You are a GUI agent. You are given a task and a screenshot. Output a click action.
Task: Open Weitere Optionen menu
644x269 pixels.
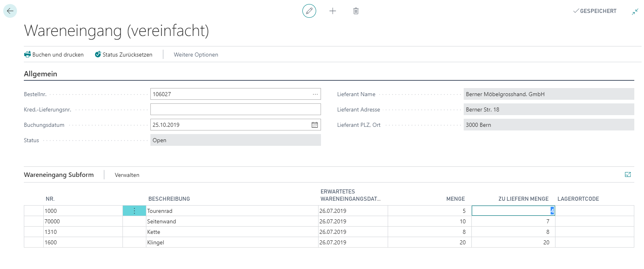[196, 55]
